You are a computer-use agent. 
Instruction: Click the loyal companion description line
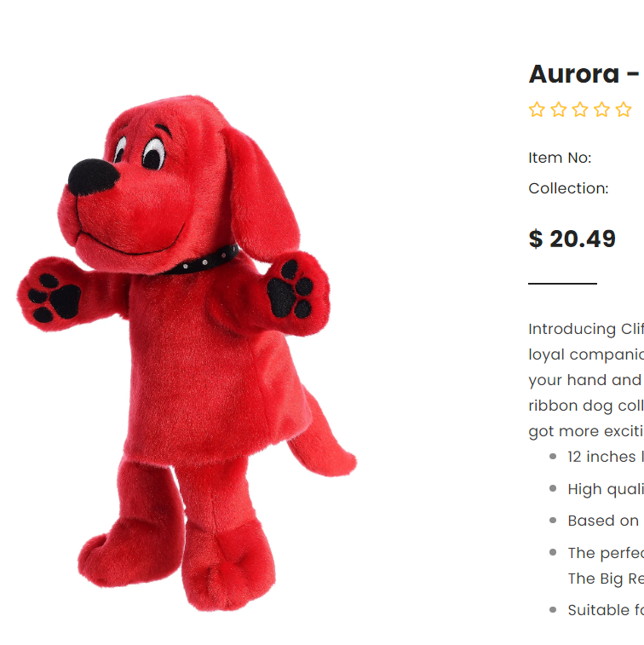tap(586, 354)
